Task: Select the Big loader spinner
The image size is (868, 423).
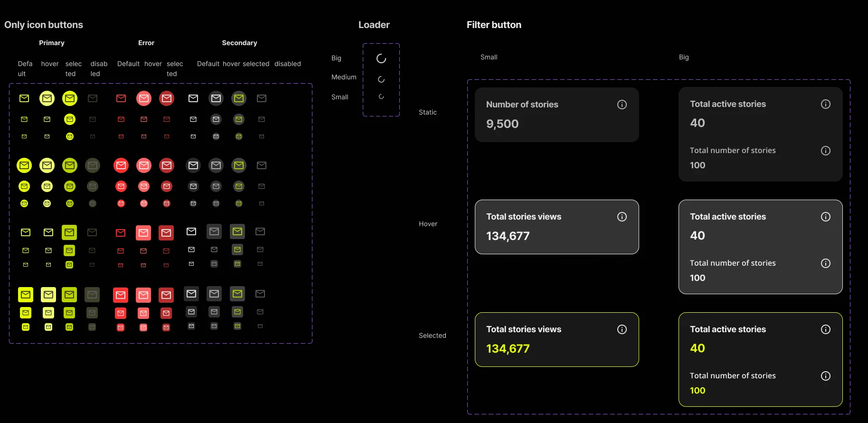Action: [381, 58]
